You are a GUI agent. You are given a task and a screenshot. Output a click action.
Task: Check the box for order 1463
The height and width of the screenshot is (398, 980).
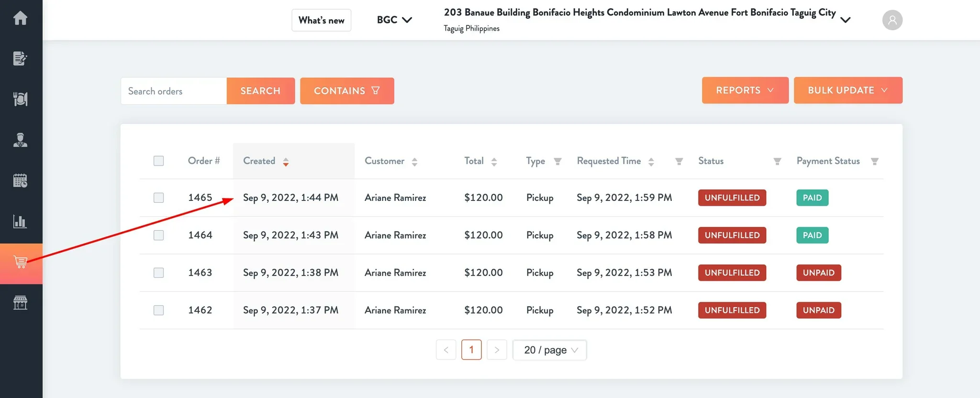tap(158, 273)
